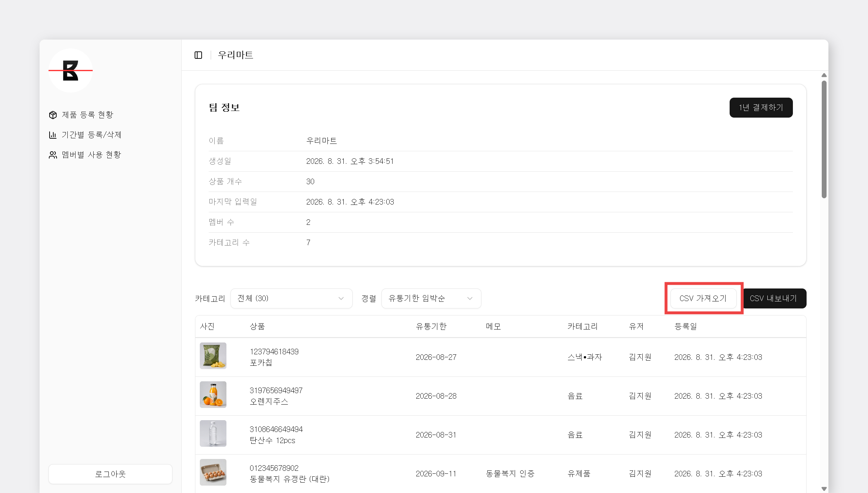The height and width of the screenshot is (493, 868).
Task: Click the 우리마트 header title
Action: point(235,55)
